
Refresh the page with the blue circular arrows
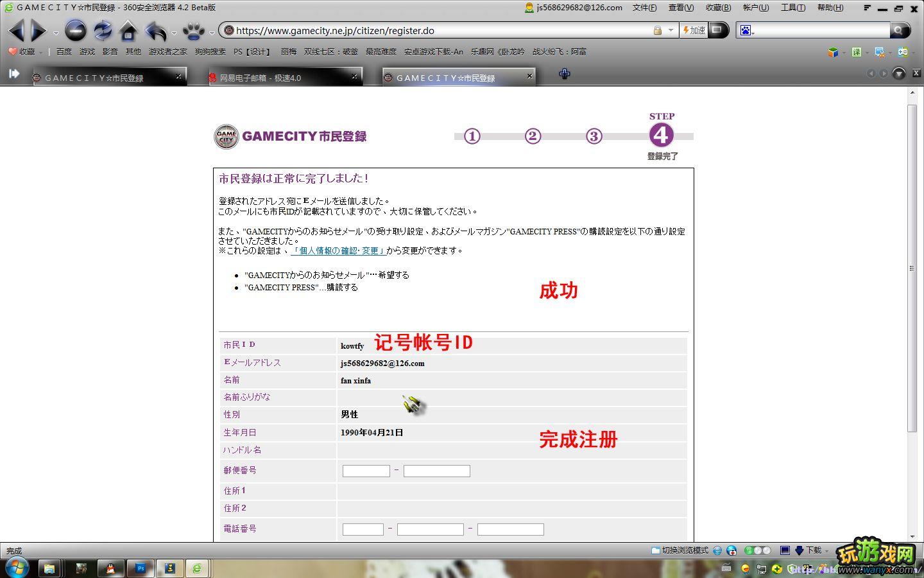103,30
